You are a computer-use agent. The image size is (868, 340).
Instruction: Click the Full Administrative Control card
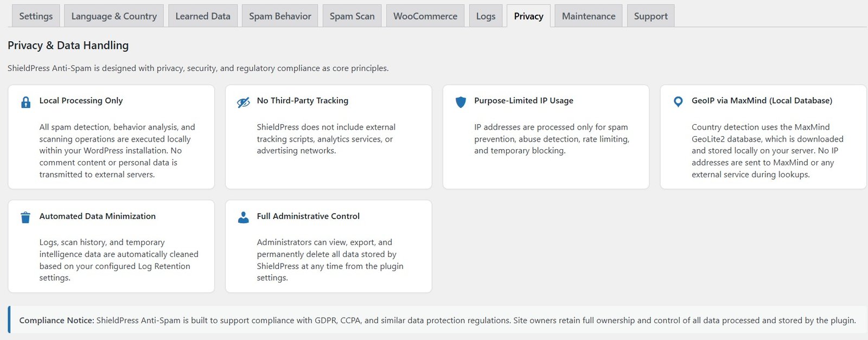(328, 246)
